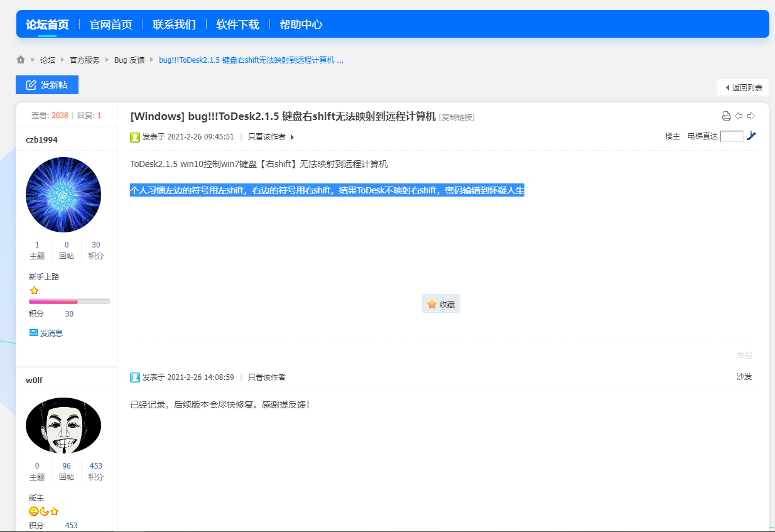Click the 沙发 floor label

[744, 377]
